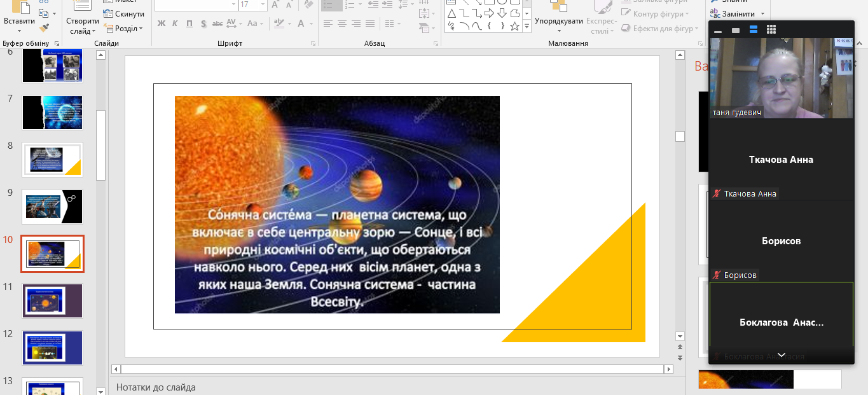Toggle text shadow (S) formatting
The image size is (868, 395).
tap(204, 24)
